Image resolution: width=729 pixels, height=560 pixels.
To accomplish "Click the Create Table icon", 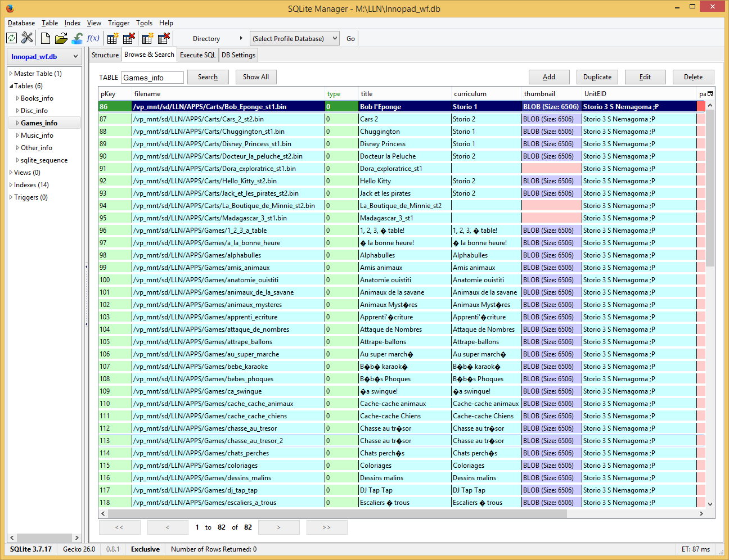I will [x=112, y=38].
